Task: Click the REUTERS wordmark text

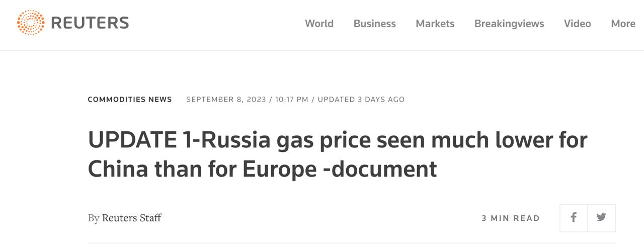Action: [90, 23]
